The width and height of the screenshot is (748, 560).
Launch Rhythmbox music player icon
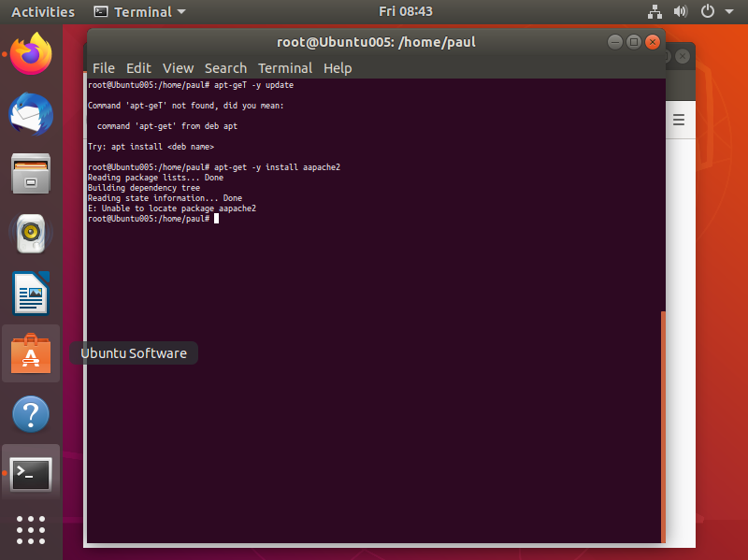click(x=31, y=234)
